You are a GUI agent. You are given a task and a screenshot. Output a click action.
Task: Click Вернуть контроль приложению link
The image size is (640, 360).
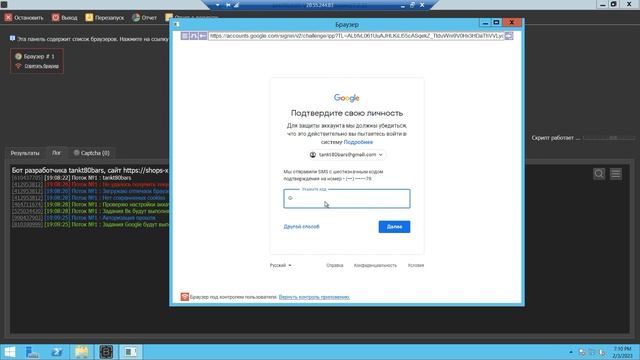click(314, 297)
